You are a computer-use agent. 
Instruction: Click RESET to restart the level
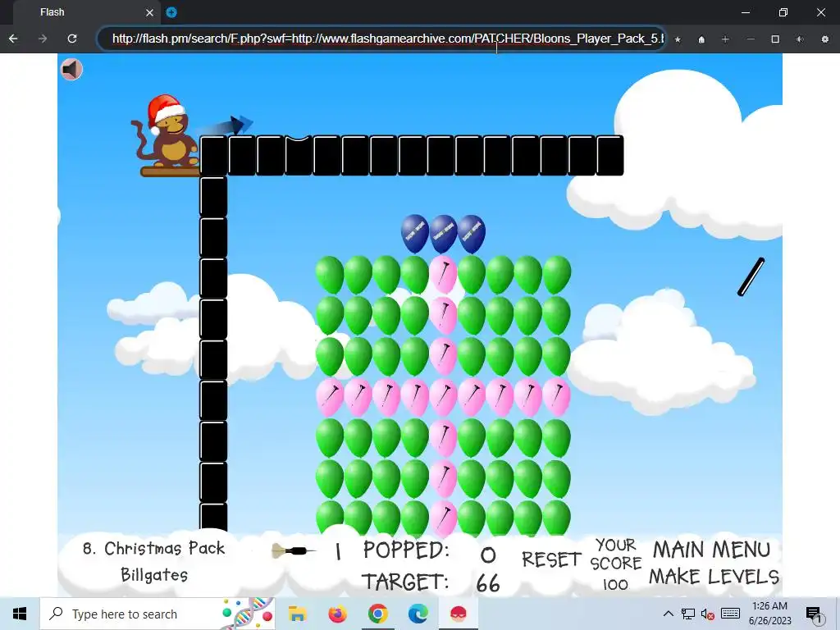tap(551, 559)
